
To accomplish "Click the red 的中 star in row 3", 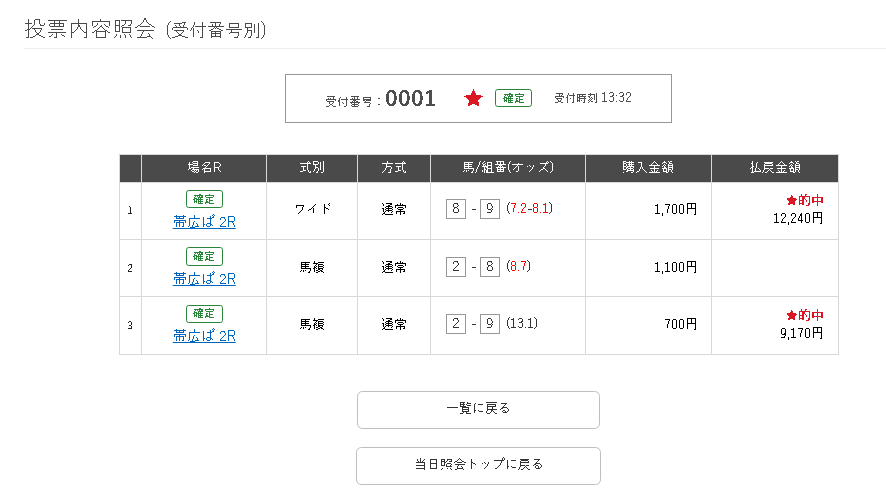I will (x=791, y=315).
